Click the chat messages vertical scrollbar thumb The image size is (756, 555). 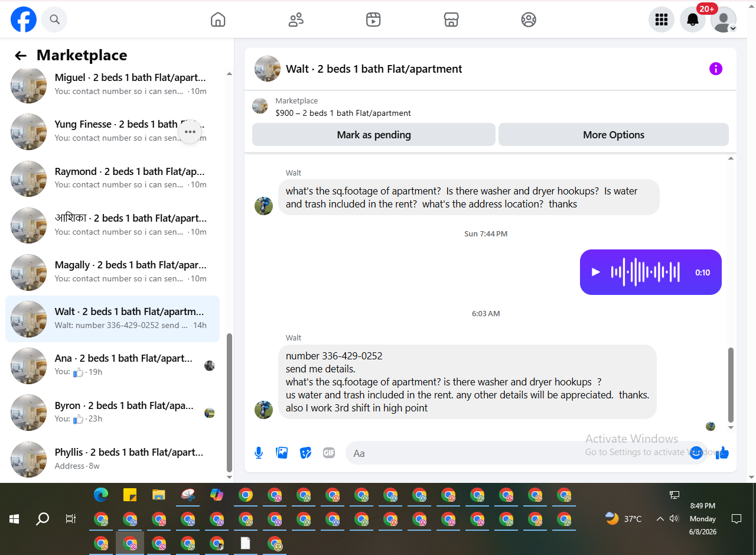(731, 384)
